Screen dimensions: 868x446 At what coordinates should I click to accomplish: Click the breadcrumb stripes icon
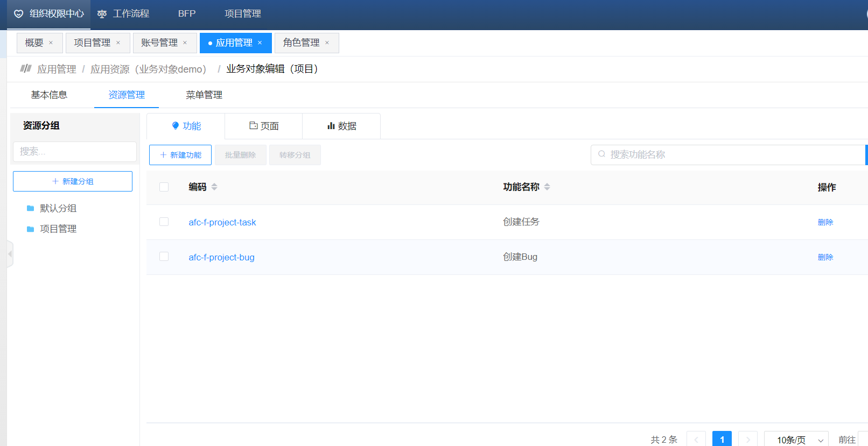(x=25, y=68)
